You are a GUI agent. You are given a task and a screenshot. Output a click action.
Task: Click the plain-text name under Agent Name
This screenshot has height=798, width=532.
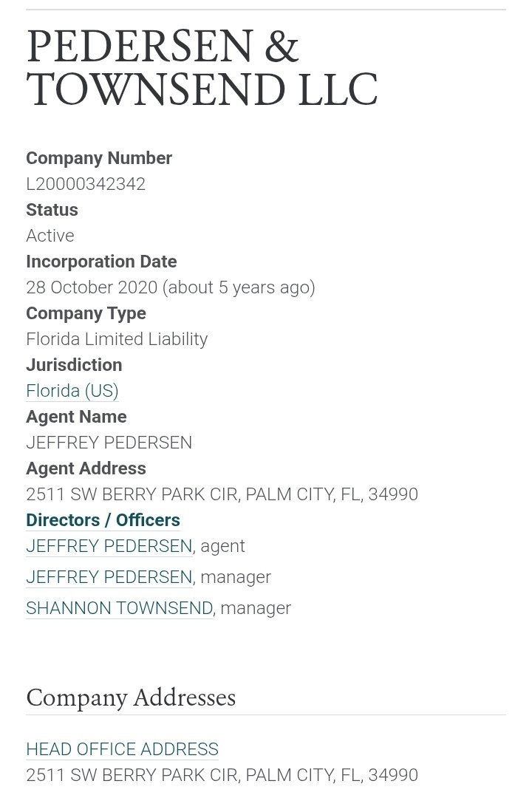[109, 443]
